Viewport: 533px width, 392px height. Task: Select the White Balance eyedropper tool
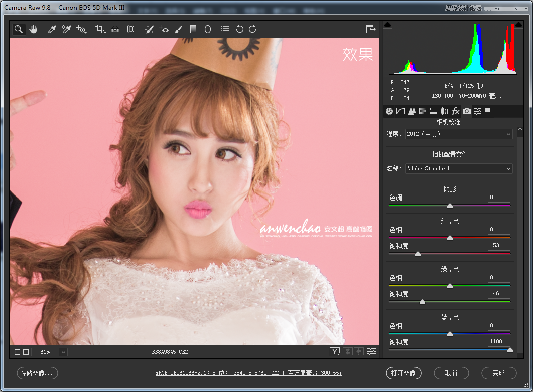click(x=52, y=29)
